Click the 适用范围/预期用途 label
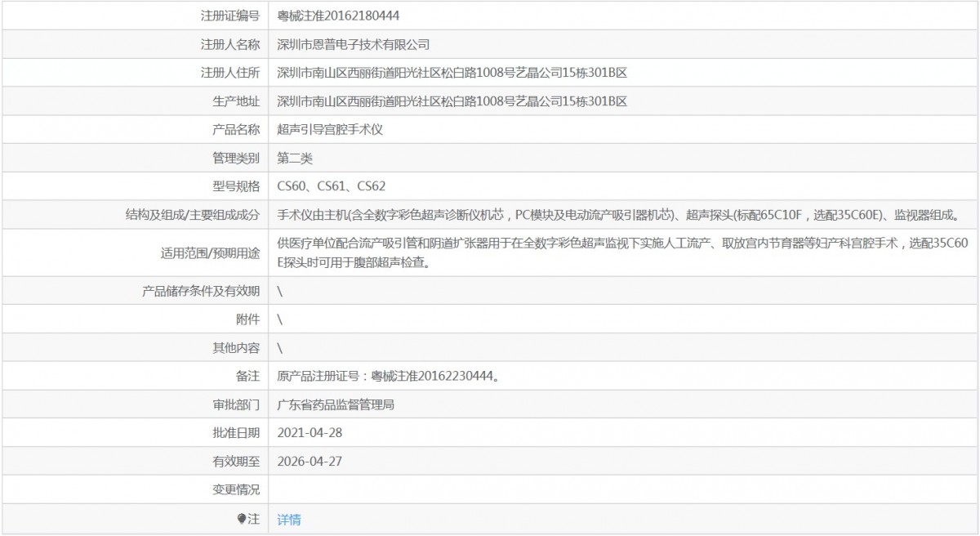The height and width of the screenshot is (536, 980). point(210,253)
